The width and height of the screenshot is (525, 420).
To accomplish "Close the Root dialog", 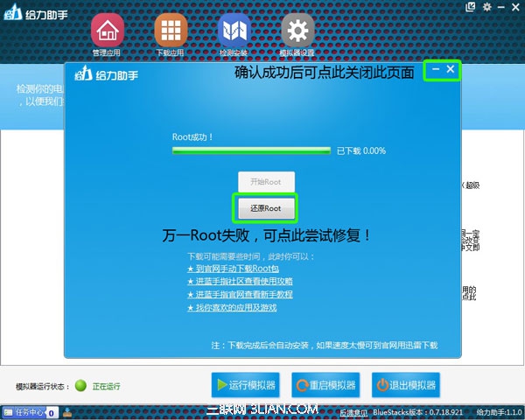I will point(451,69).
